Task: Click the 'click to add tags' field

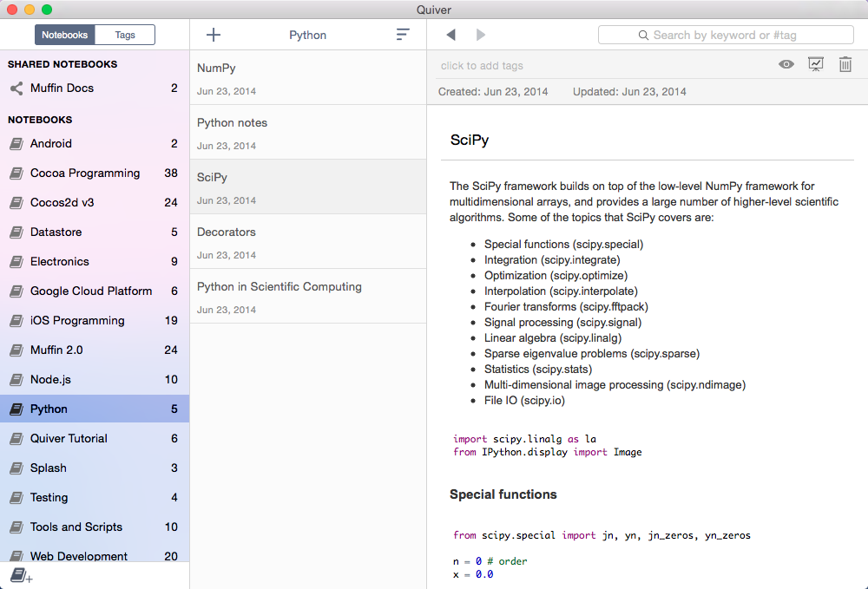Action: [x=482, y=66]
